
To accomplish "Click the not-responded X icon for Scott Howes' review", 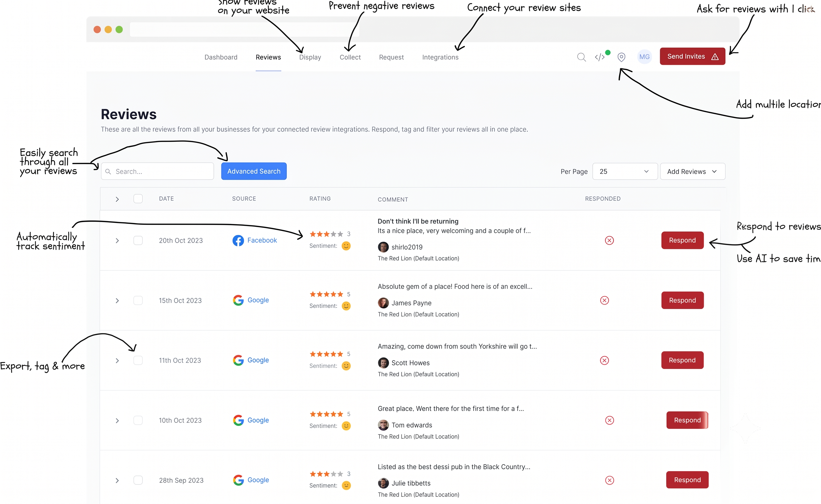I will [x=604, y=360].
